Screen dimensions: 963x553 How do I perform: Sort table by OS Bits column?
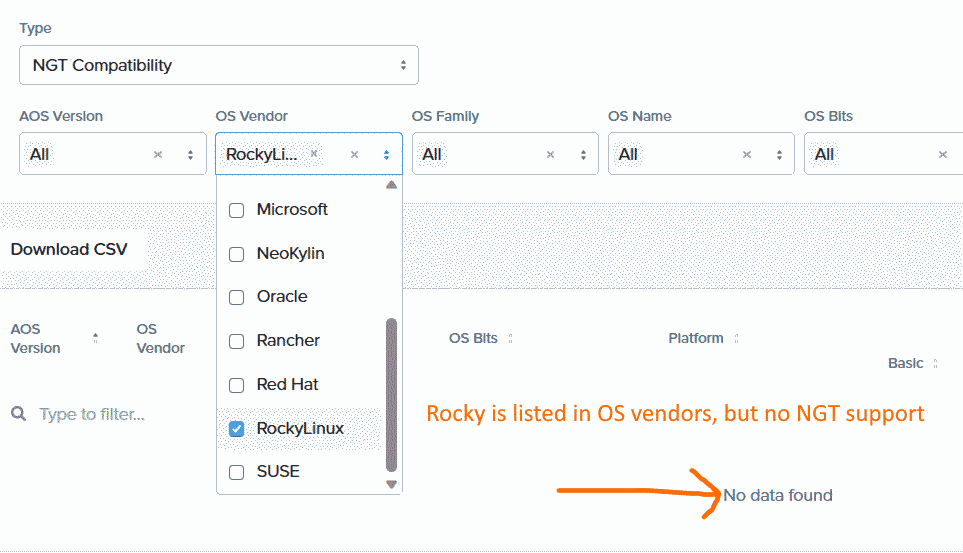[x=510, y=339]
